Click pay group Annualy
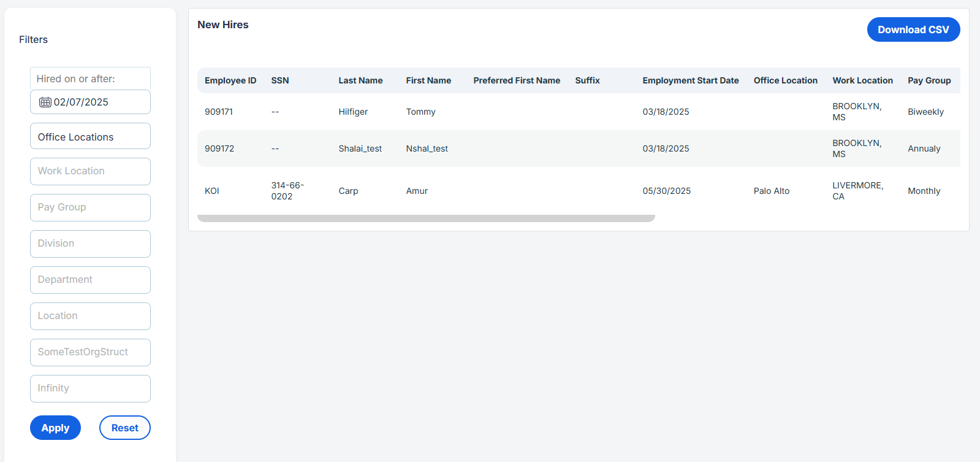Viewport: 980px width, 462px height. [924, 148]
